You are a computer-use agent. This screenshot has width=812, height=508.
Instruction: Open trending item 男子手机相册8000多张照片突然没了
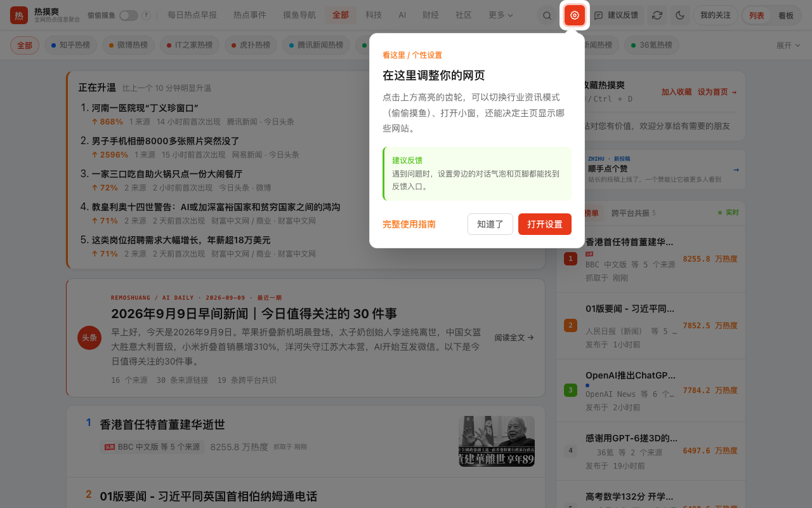[166, 141]
